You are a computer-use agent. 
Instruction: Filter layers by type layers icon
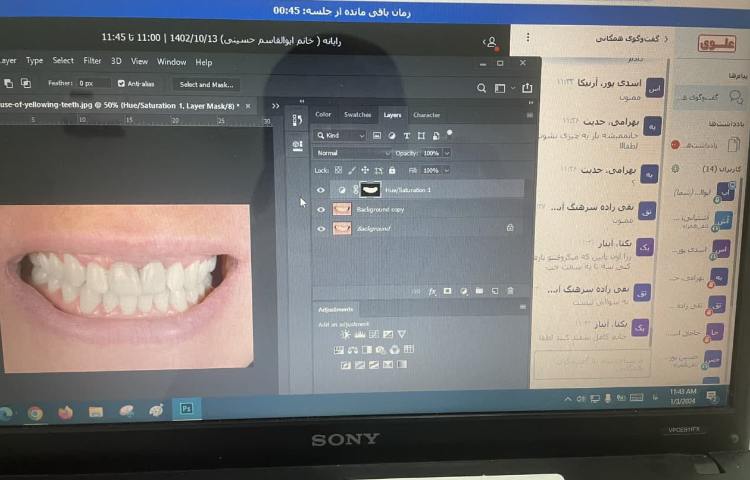(x=407, y=136)
